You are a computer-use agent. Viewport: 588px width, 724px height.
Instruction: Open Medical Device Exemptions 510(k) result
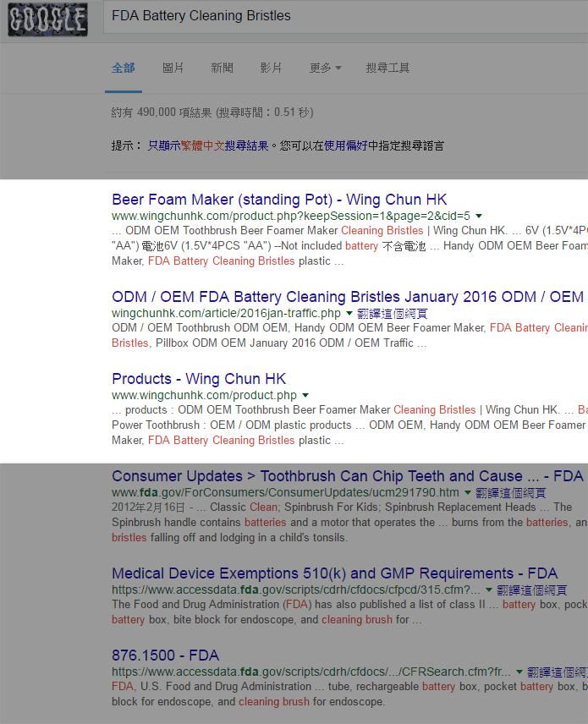tap(334, 573)
